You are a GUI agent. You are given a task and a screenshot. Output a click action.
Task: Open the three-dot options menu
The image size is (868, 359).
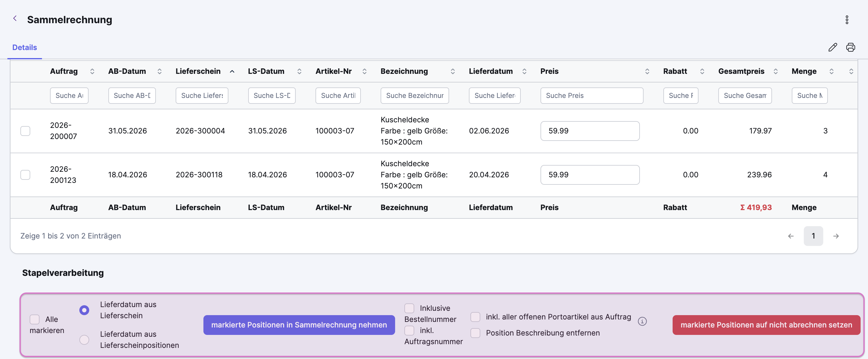click(x=847, y=20)
